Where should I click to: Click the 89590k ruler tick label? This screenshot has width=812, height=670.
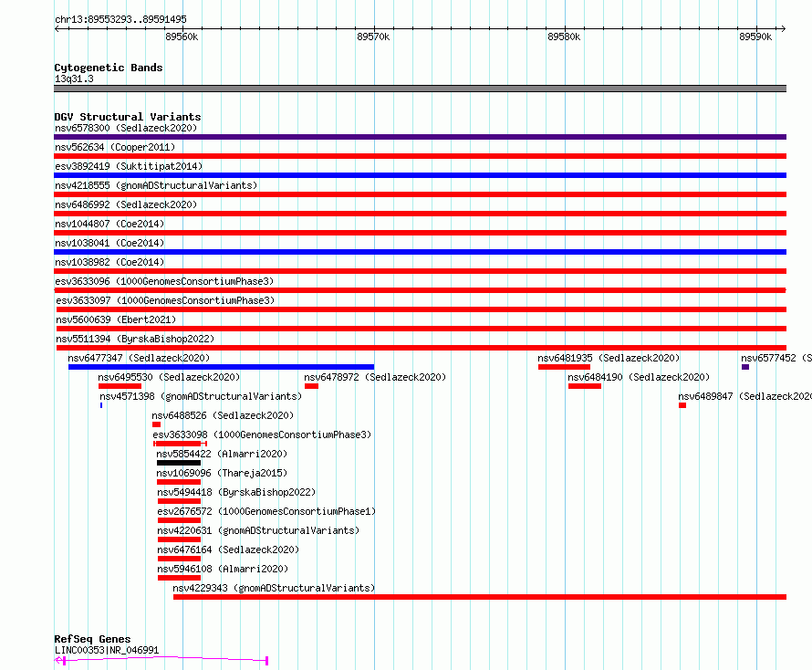(x=755, y=37)
